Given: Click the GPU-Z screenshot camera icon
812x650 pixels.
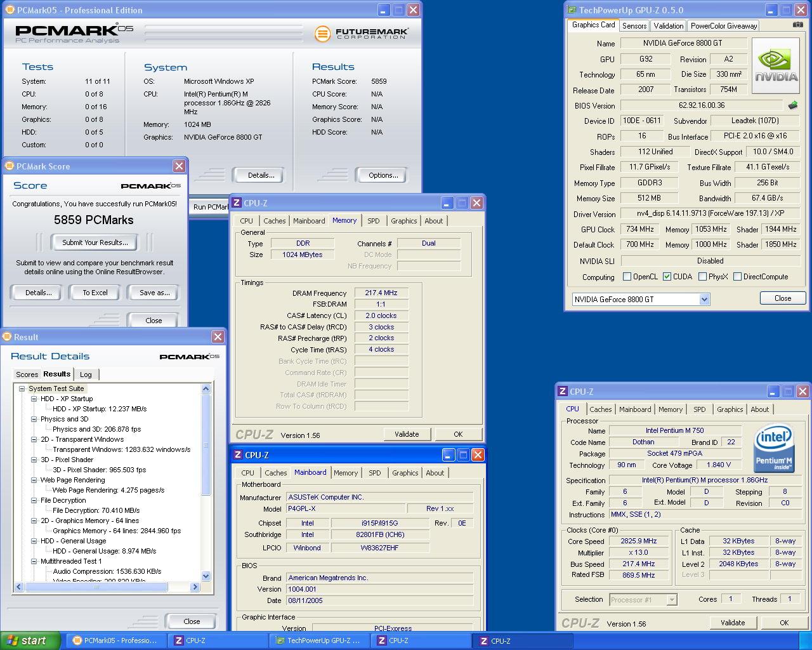Looking at the screenshot, I should click(797, 25).
